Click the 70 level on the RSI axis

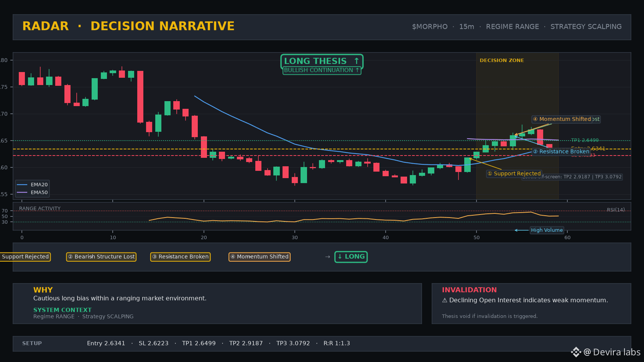coord(5,211)
